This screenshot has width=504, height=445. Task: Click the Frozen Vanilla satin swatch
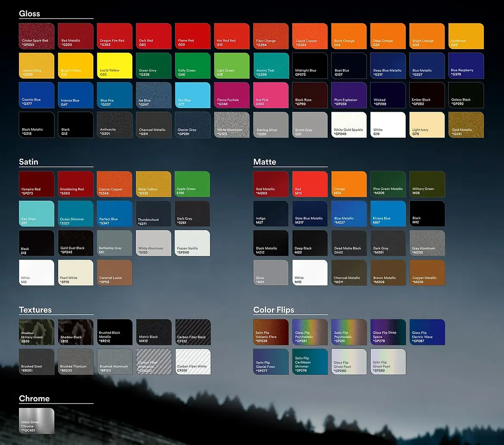tap(192, 243)
